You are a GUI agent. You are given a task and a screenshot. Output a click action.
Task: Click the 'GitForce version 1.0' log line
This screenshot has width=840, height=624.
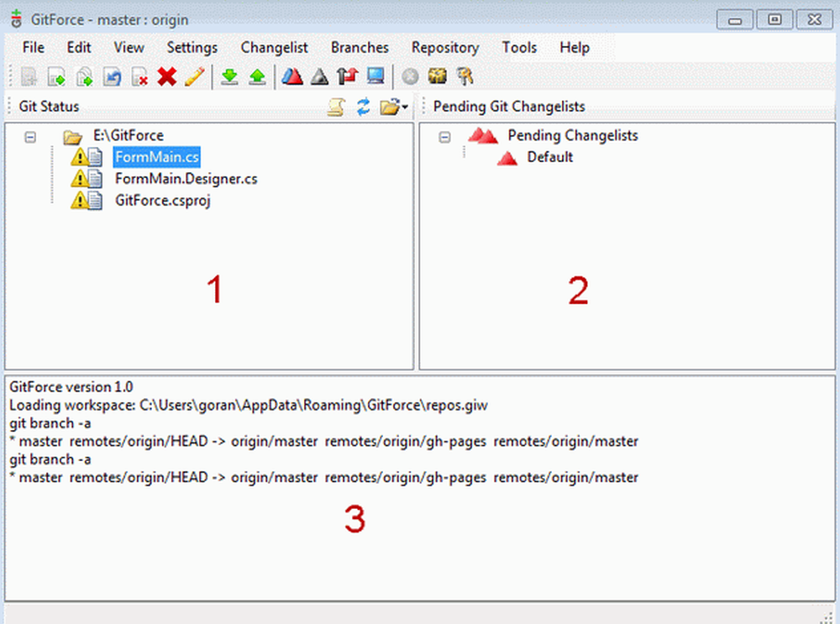tap(71, 386)
